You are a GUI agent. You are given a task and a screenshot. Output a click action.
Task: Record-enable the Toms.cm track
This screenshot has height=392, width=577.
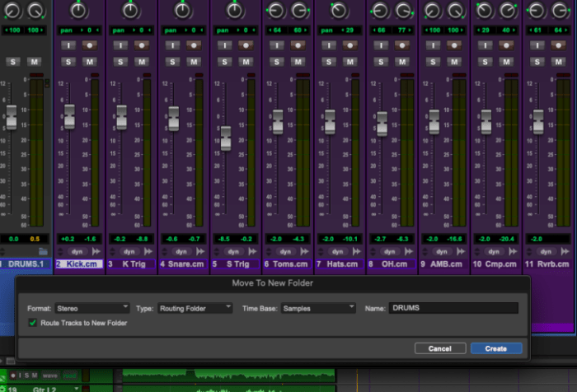coord(298,45)
